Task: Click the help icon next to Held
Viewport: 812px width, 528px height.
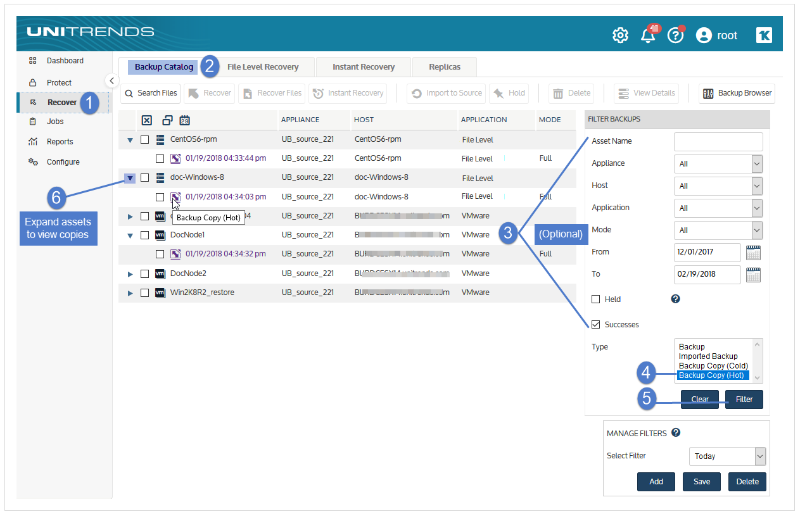Action: [x=675, y=299]
